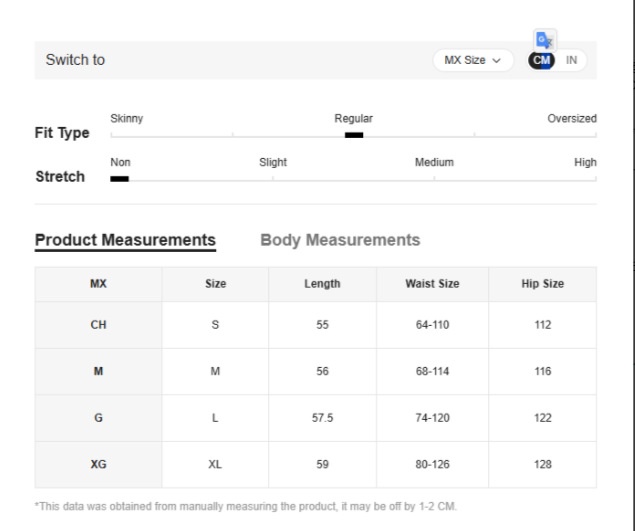
Task: Click the Oversized fit type label
Action: 571,118
